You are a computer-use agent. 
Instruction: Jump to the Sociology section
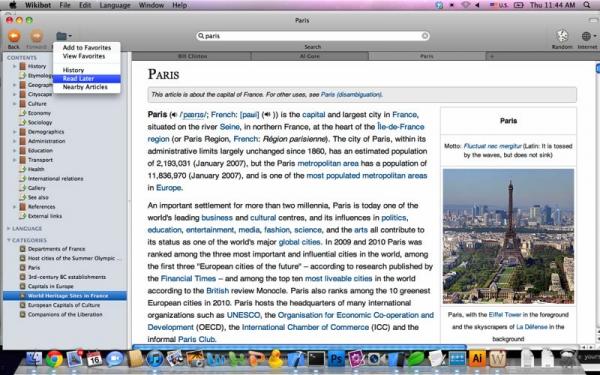click(x=40, y=122)
